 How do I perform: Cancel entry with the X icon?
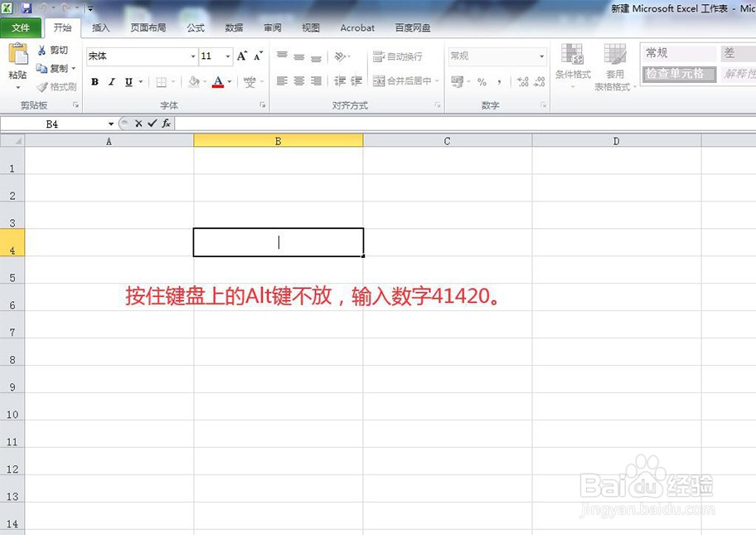coord(138,123)
